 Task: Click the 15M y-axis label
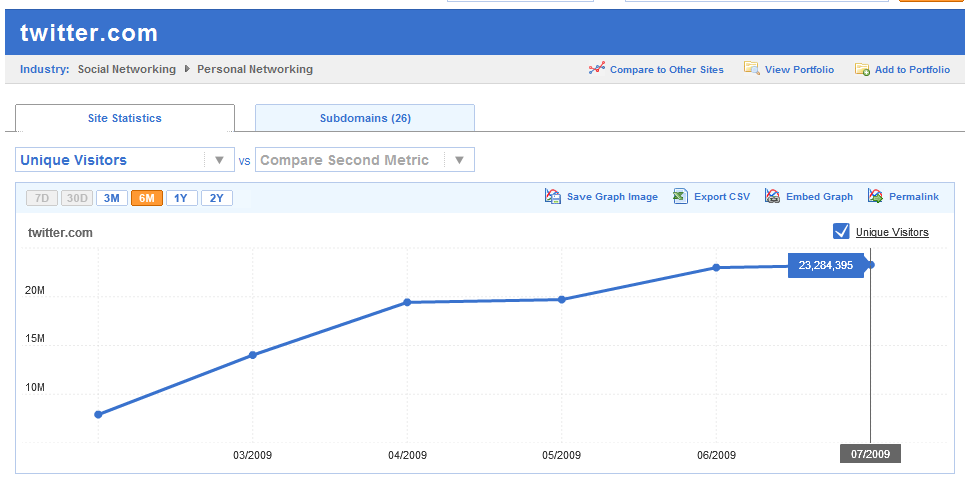coord(35,339)
